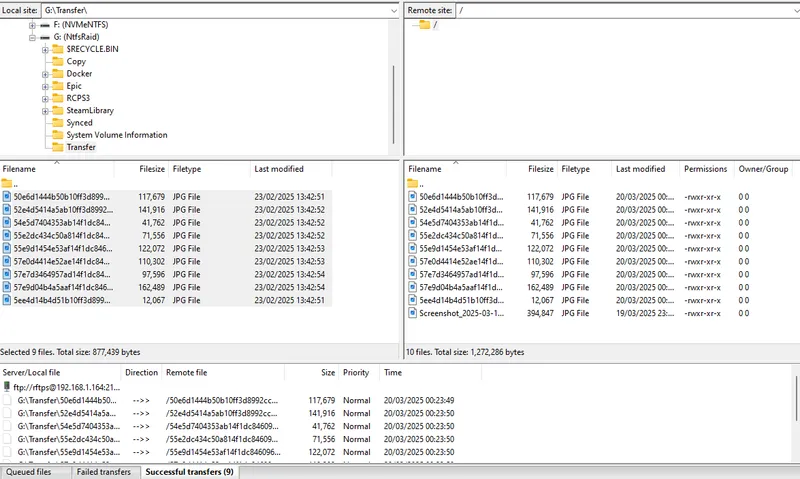Select the $RECYCLE.BIN folder icon
Screen dimensions: 800x479
point(58,49)
